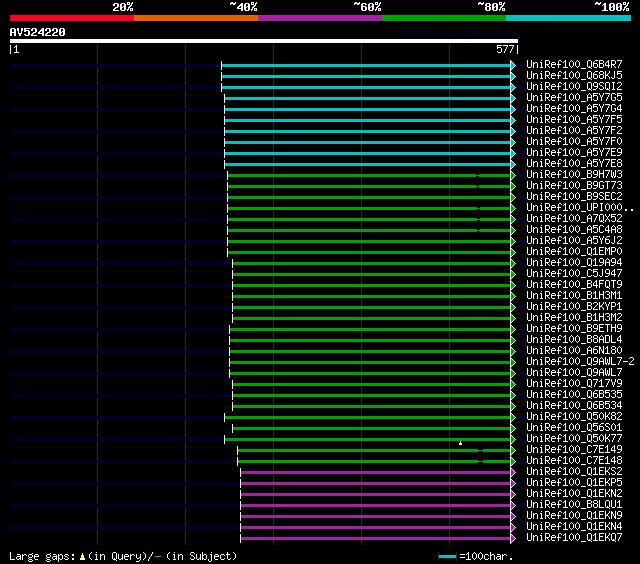Select the UniRef100_Q50K77 label
This screenshot has width=640, height=564.
[x=574, y=439]
